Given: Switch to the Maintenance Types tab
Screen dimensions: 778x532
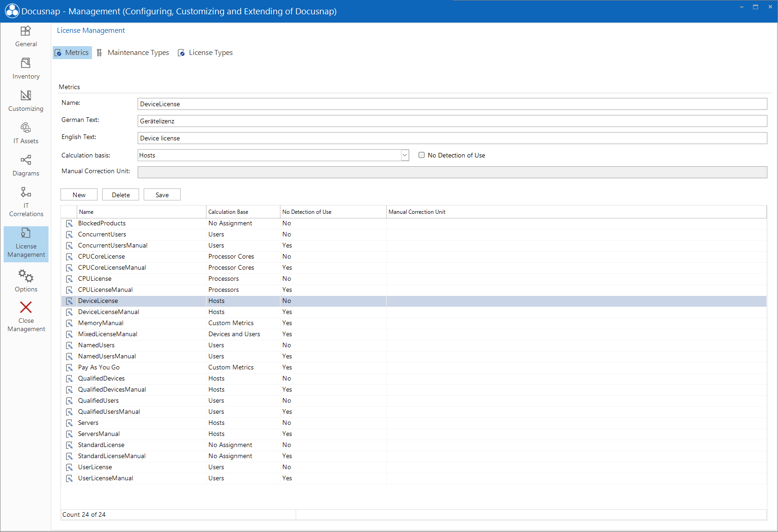Looking at the screenshot, I should tap(133, 53).
